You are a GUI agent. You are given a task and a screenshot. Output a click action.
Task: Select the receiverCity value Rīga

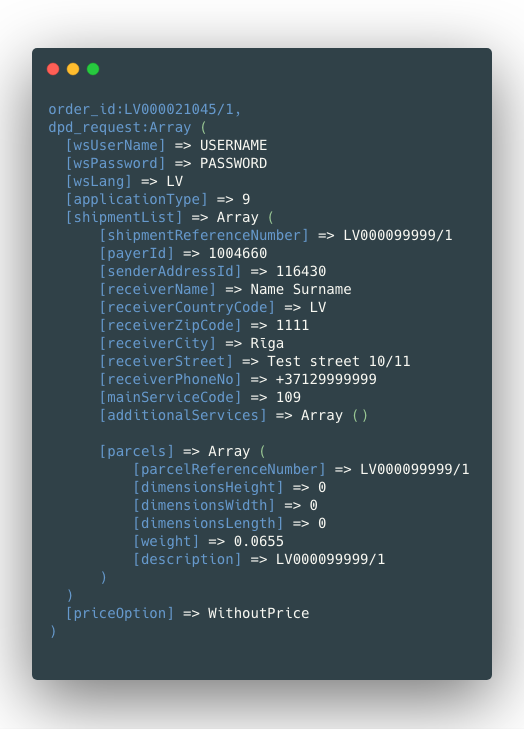pos(267,344)
